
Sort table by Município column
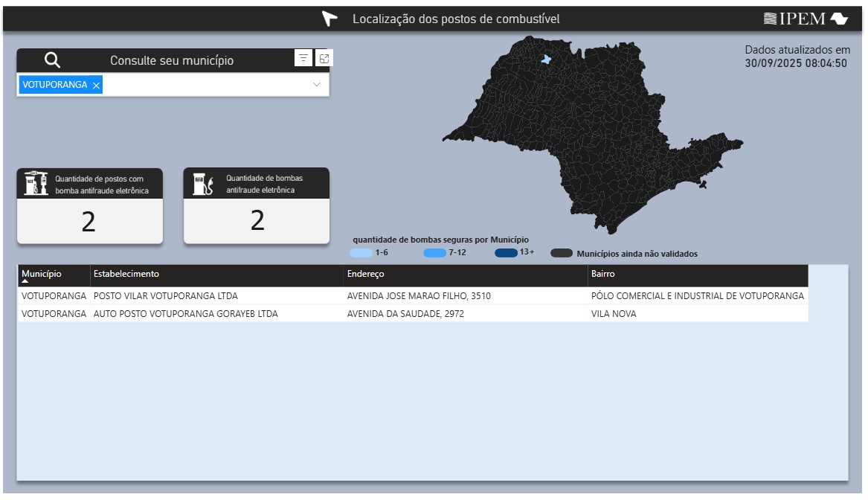(x=42, y=274)
